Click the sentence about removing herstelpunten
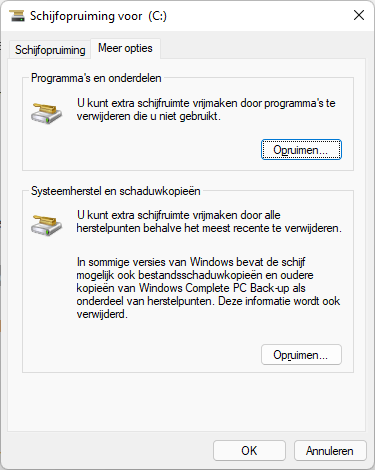The image size is (378, 470). click(x=209, y=221)
